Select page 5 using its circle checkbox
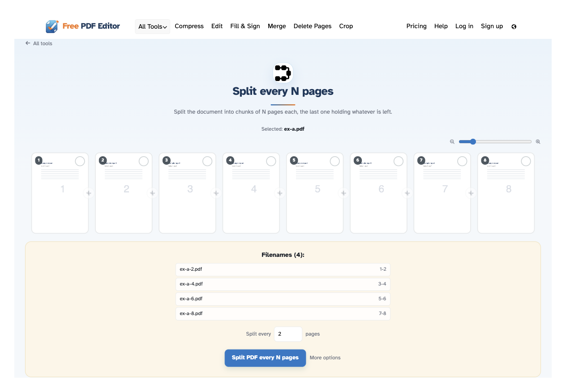The height and width of the screenshot is (392, 566). click(x=334, y=161)
